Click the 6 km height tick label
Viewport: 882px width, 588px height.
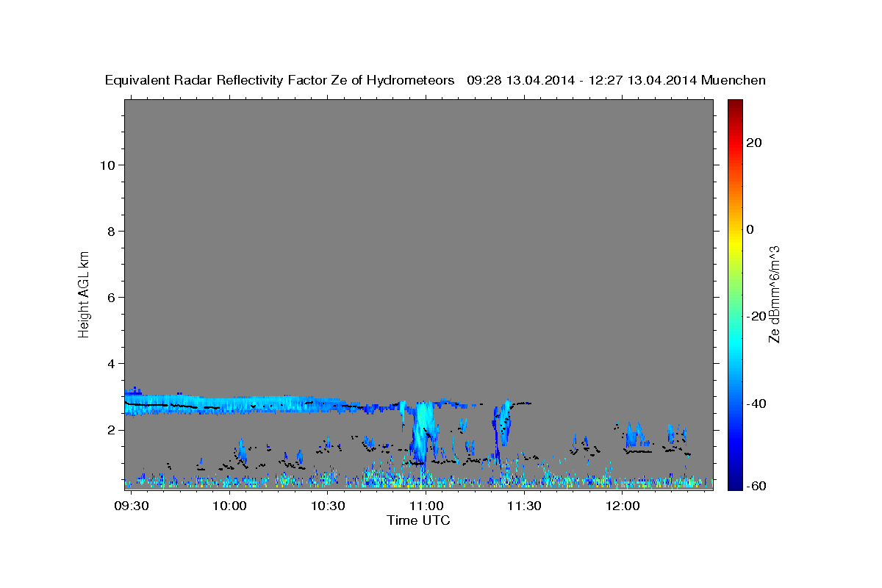[111, 297]
